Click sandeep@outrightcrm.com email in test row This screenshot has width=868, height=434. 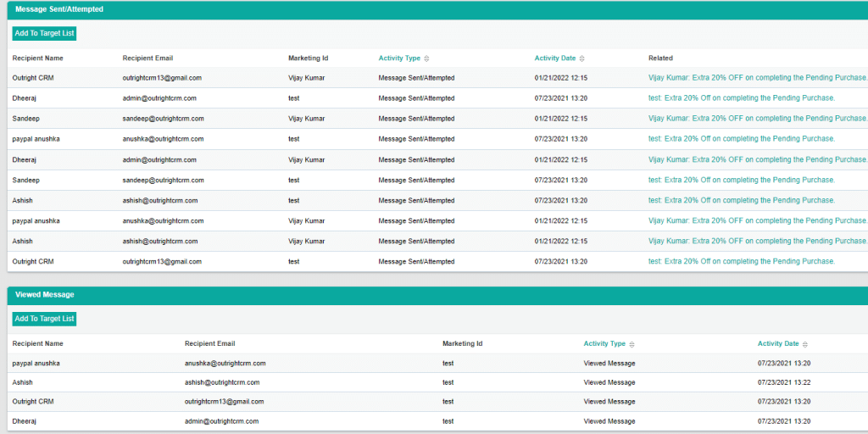tap(164, 180)
